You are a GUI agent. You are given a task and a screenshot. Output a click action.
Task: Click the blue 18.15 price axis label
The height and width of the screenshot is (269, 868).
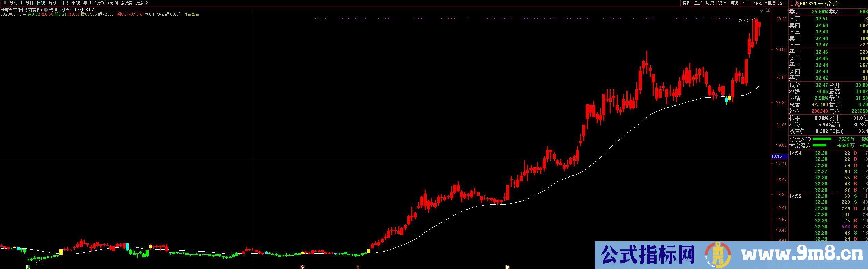coord(777,156)
